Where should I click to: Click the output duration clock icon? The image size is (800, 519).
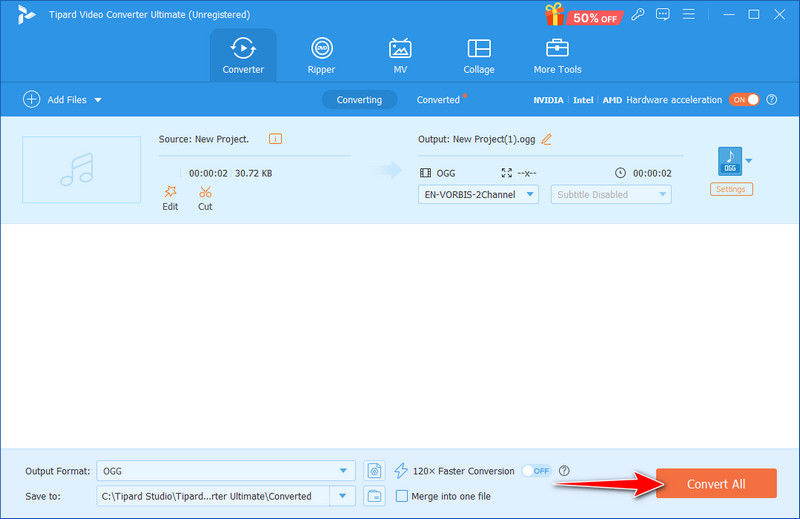point(620,173)
